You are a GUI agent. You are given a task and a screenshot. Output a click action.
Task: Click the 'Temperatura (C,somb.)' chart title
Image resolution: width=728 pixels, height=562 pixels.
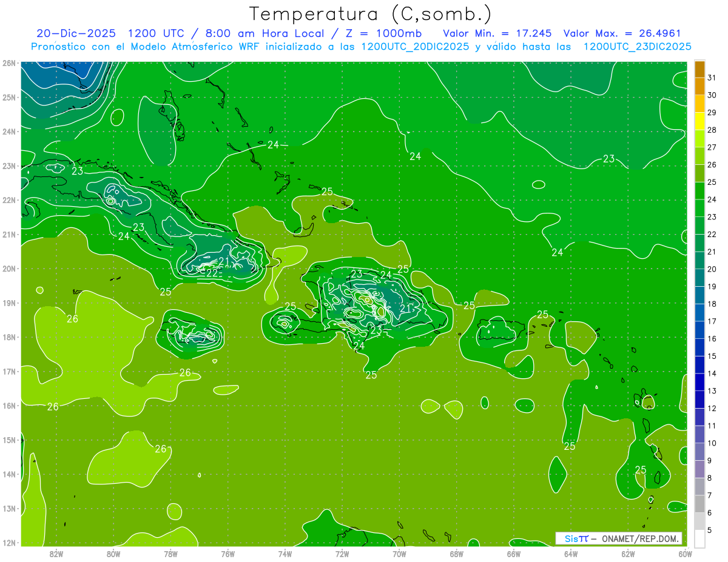371,14
